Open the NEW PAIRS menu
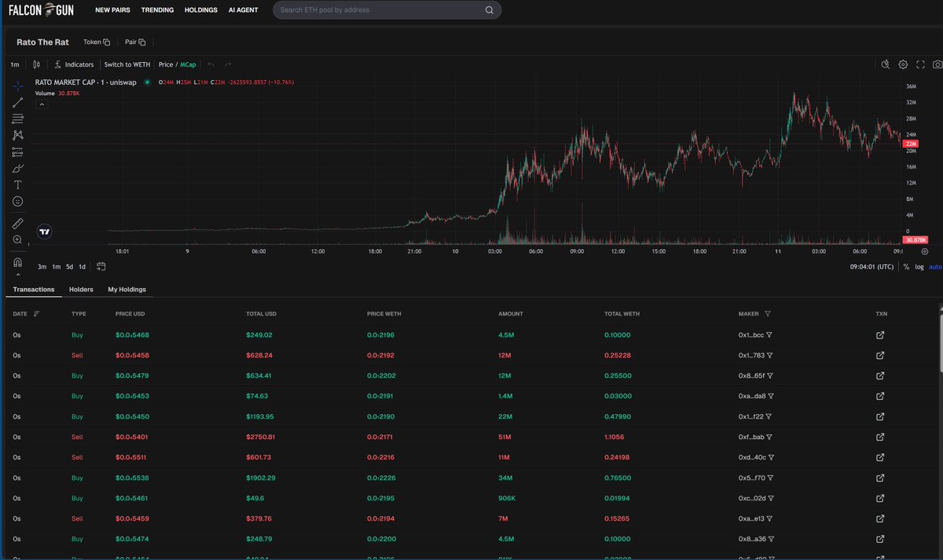The height and width of the screenshot is (560, 943). 113,10
